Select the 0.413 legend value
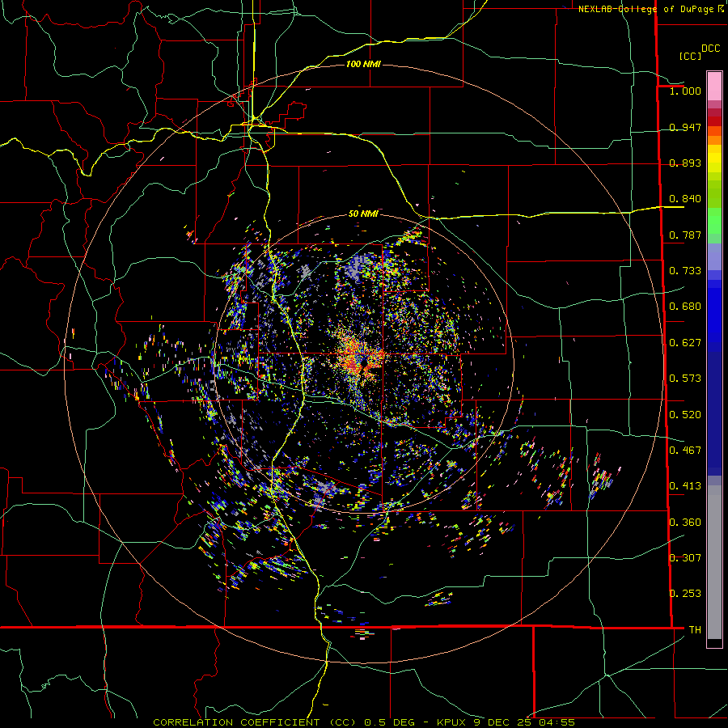 (685, 486)
